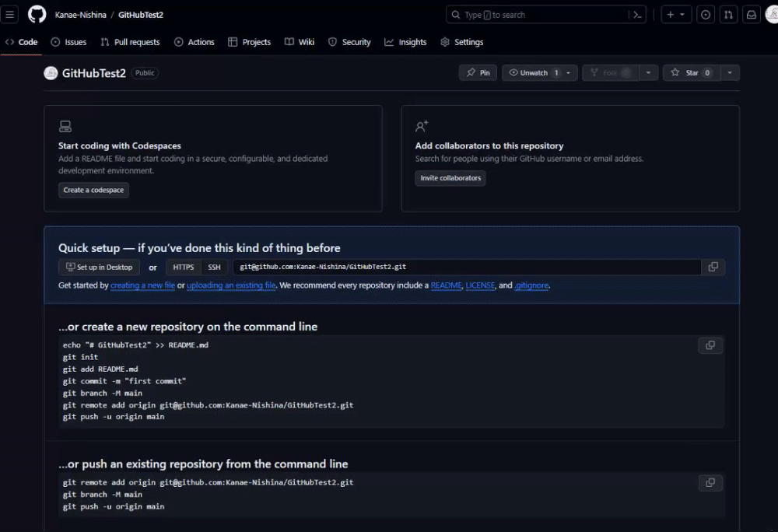Copy the repository SSH URL
The width and height of the screenshot is (778, 532).
click(713, 267)
